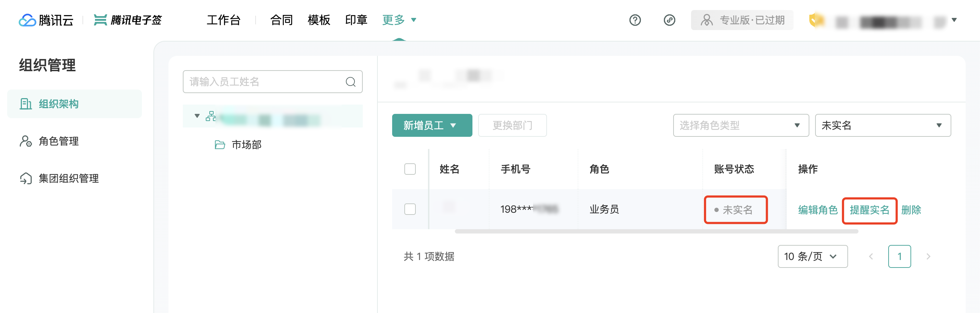980x313 pixels.
Task: Open the help question mark icon
Action: click(x=635, y=20)
